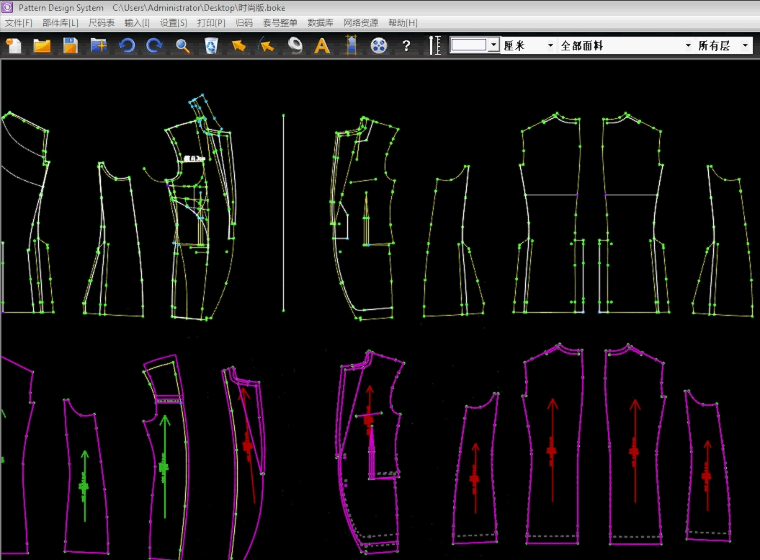Open the 文件[F] menu
The image size is (760, 560).
click(x=18, y=22)
